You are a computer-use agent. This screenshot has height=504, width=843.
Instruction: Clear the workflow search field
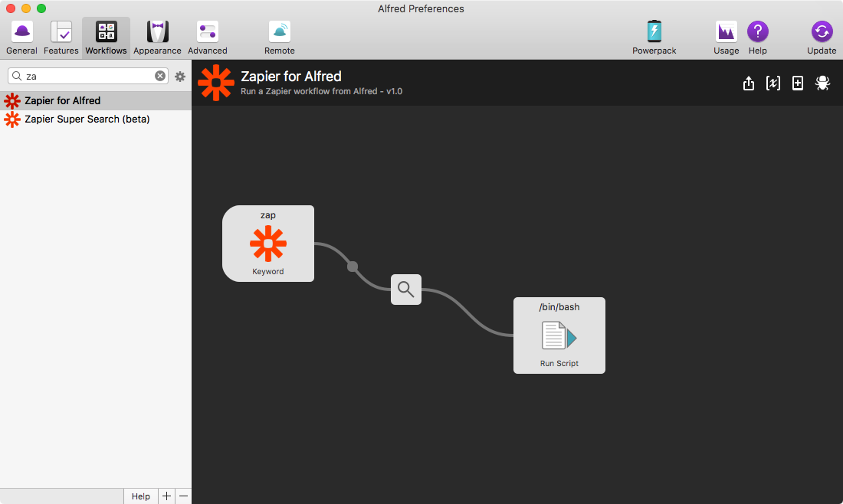point(159,77)
